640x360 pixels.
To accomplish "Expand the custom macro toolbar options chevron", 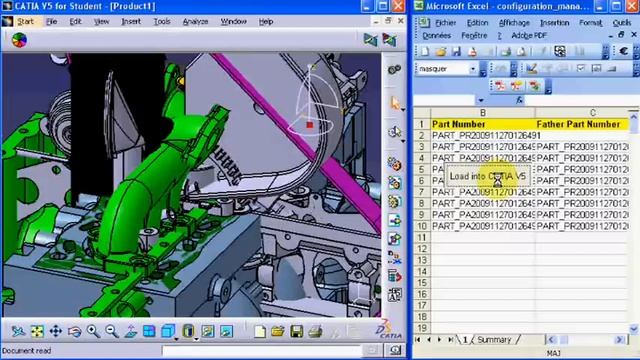I will (548, 86).
